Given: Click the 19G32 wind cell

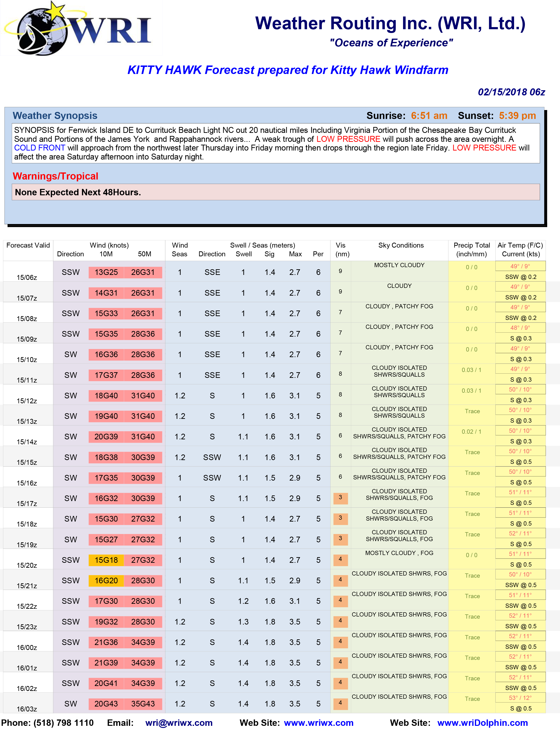Looking at the screenshot, I should [106, 622].
